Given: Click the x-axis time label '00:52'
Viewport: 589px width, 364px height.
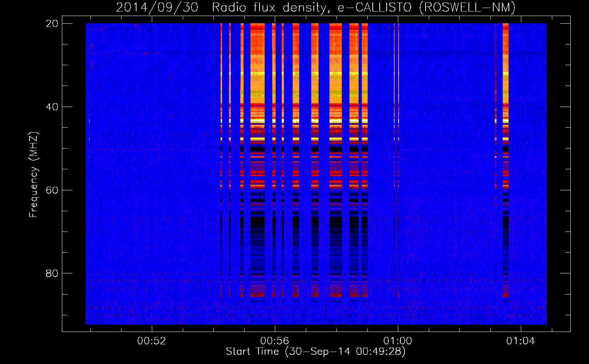Looking at the screenshot, I should tap(152, 341).
